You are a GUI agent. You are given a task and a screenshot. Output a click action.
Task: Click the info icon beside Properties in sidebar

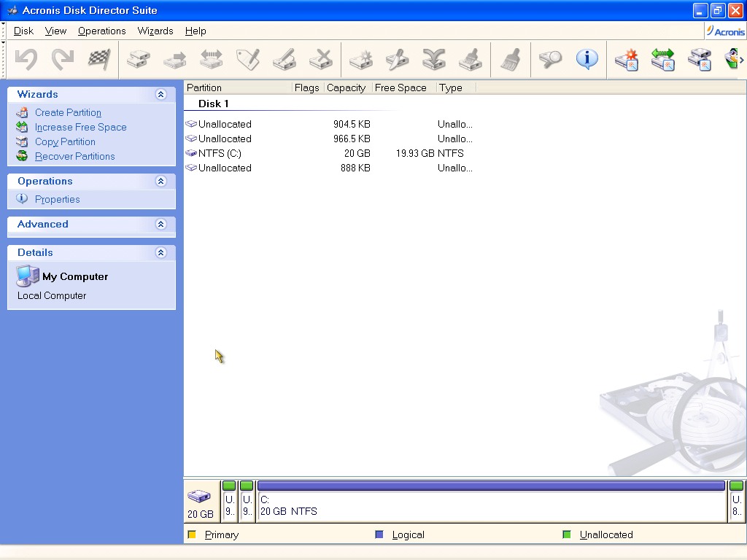coord(22,198)
